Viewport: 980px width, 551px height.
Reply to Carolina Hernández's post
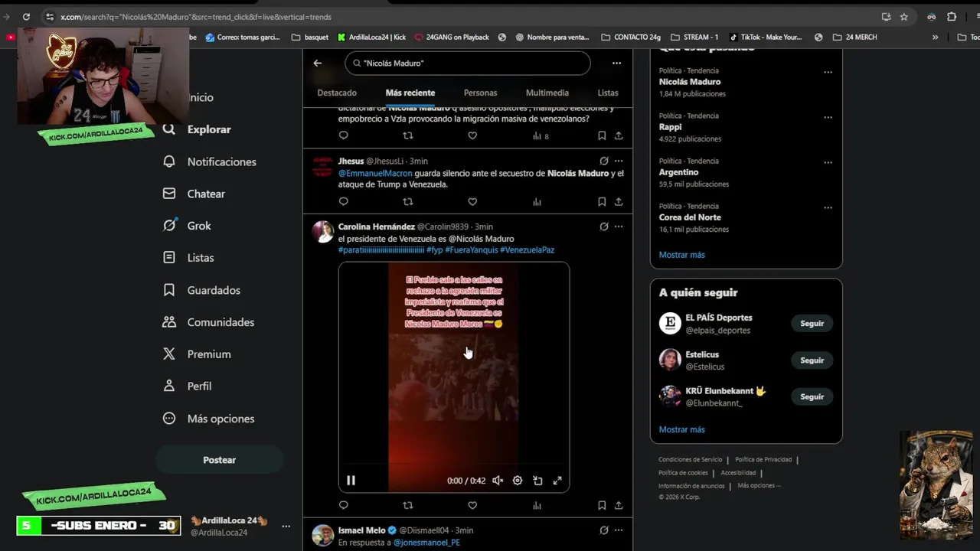344,506
